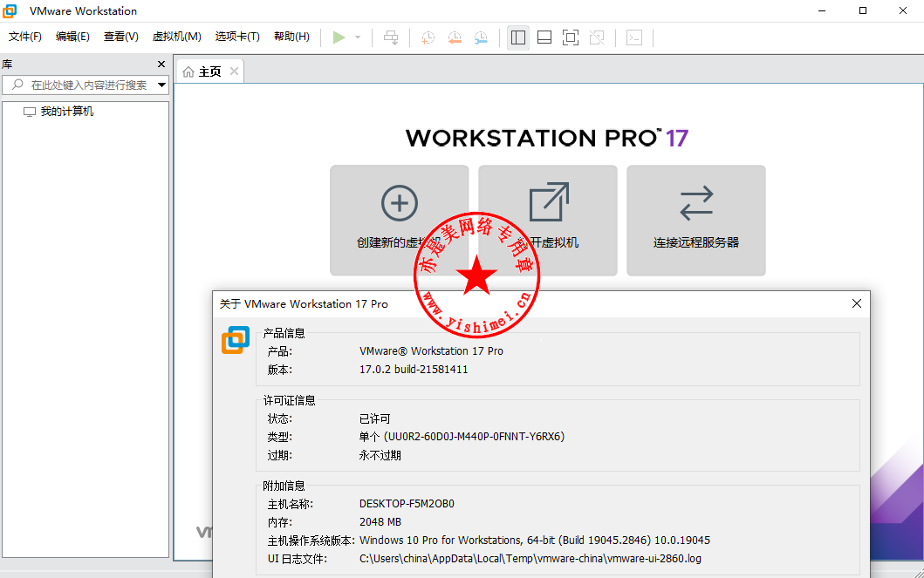The height and width of the screenshot is (578, 924).
Task: Close the 库 library panel
Action: click(x=161, y=65)
